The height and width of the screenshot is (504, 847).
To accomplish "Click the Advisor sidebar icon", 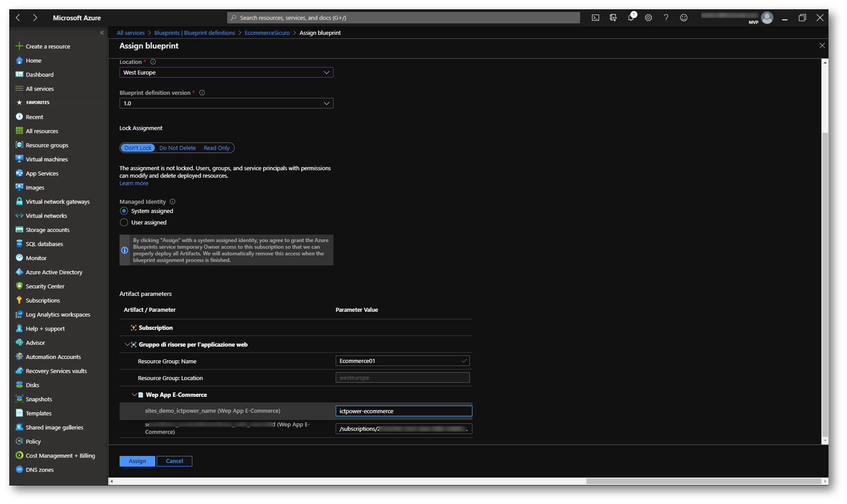I will click(x=19, y=342).
